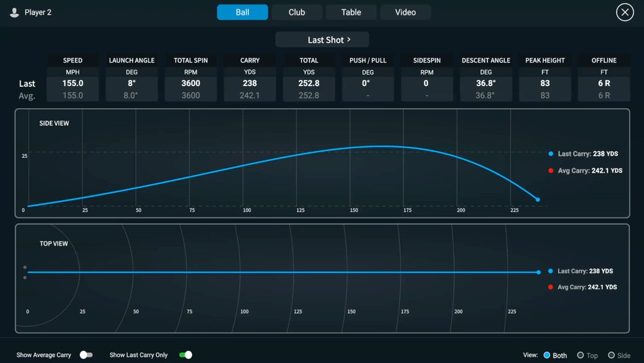Select the Side view radio button
This screenshot has height=363, width=644.
(611, 355)
